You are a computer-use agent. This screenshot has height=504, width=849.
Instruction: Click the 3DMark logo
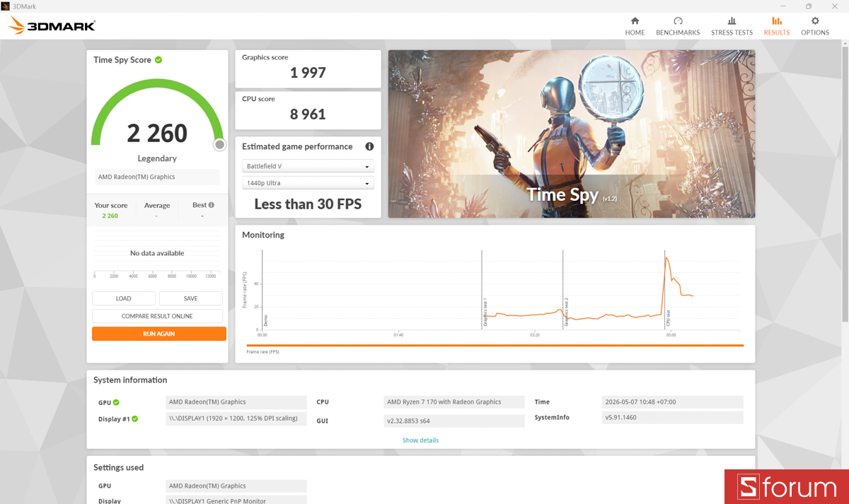click(52, 26)
